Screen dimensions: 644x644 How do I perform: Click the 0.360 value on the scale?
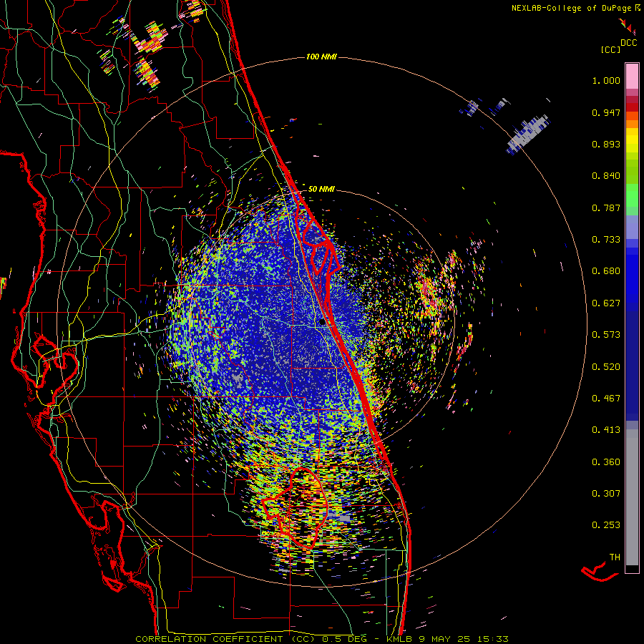tap(606, 462)
